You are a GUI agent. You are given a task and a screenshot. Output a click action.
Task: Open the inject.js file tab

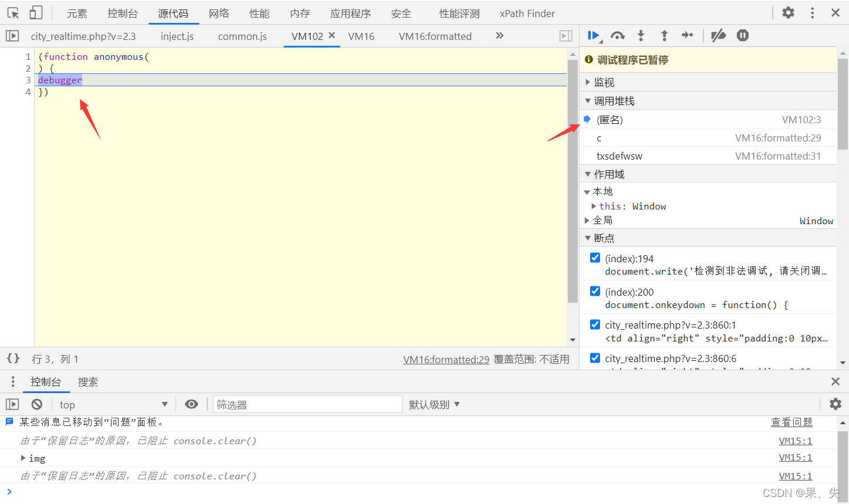point(177,36)
